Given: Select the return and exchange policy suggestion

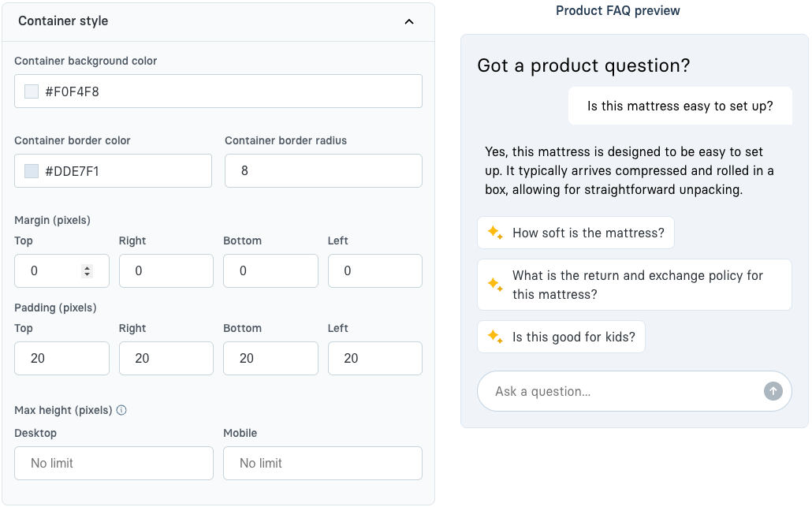Looking at the screenshot, I should pos(635,285).
